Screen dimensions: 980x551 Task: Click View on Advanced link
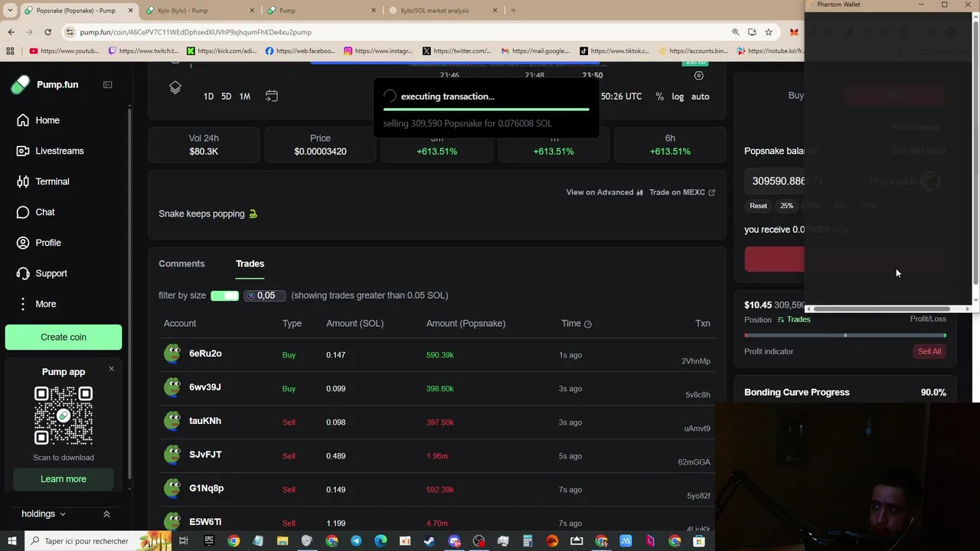605,192
